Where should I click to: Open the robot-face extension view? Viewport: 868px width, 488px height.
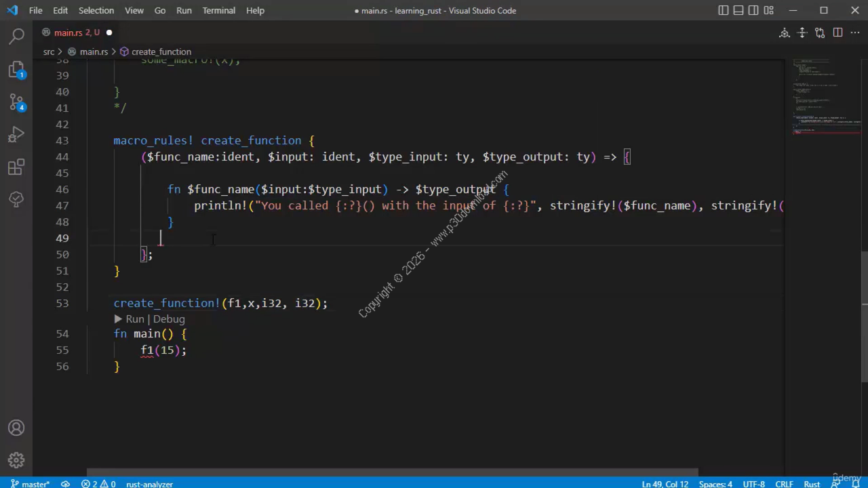16,199
